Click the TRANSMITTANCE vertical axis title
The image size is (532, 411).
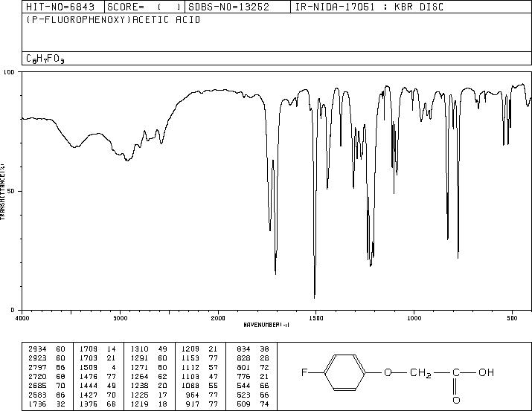point(2,192)
